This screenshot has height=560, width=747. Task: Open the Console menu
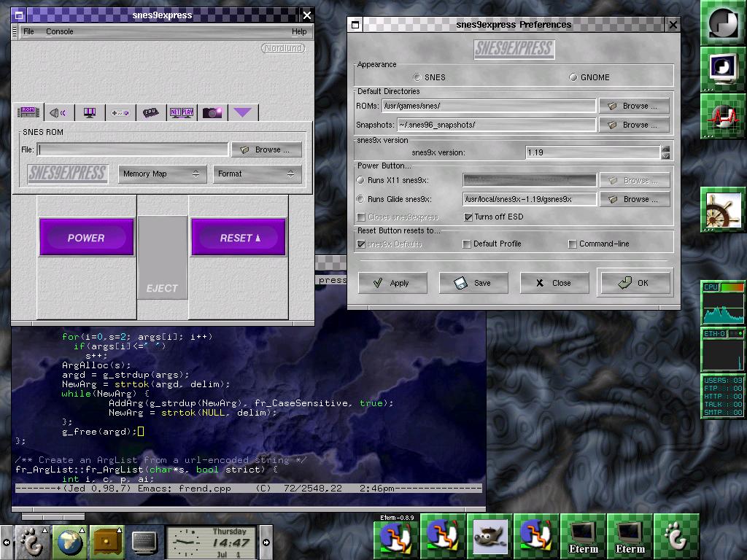(60, 31)
